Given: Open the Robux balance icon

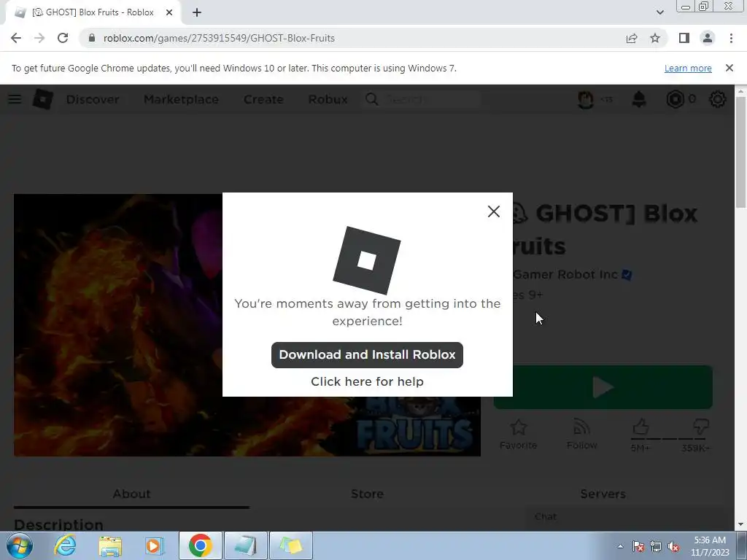Looking at the screenshot, I should pos(675,99).
